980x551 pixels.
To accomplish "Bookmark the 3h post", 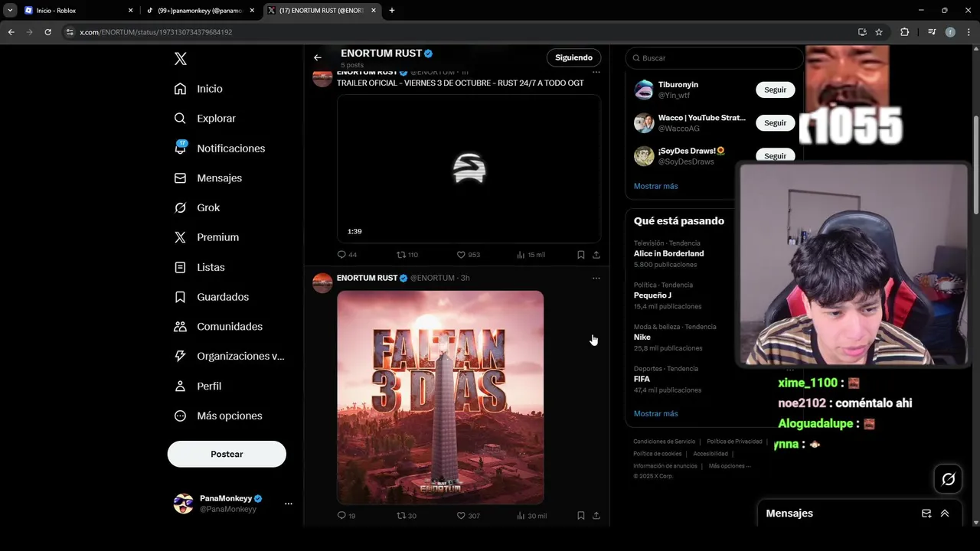I will click(x=581, y=516).
